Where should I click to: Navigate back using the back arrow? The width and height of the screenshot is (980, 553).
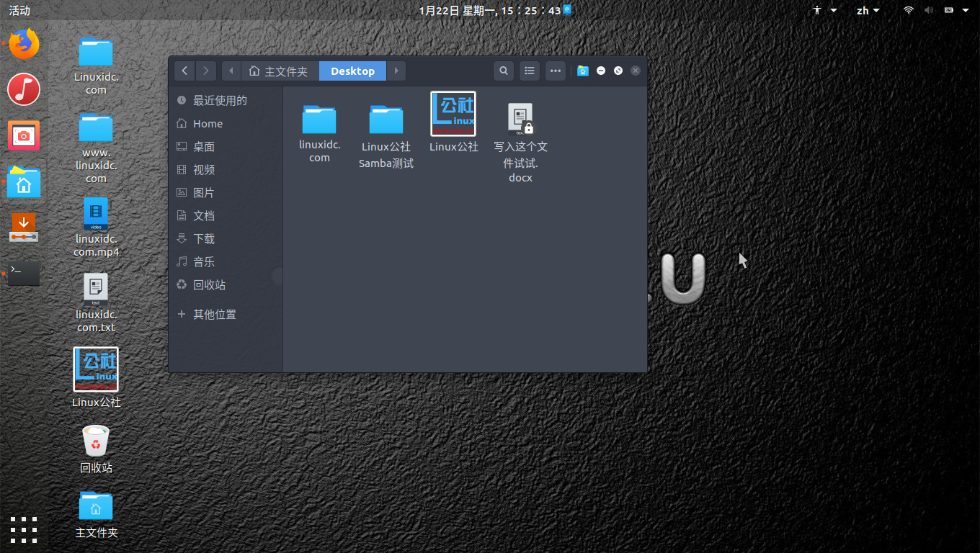coord(184,71)
